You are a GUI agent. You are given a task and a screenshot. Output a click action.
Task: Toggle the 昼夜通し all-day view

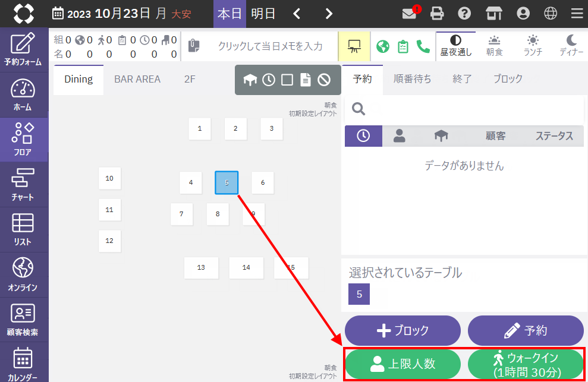455,46
